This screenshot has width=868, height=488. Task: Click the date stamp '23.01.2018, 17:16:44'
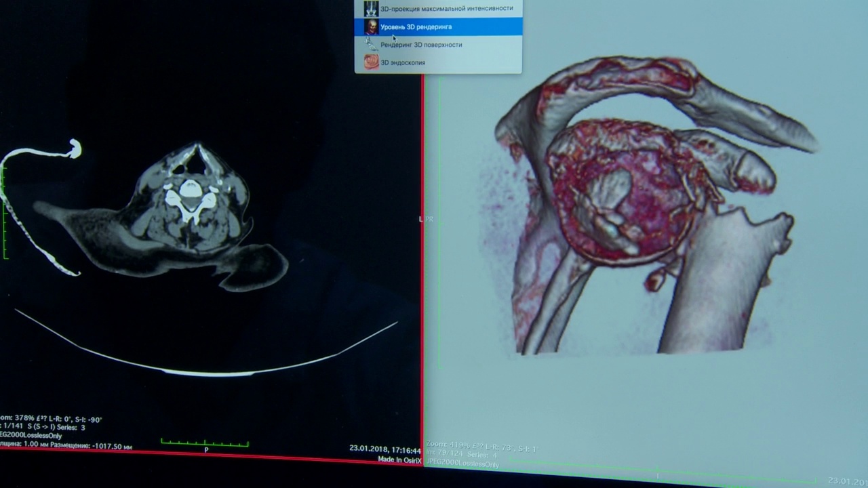tap(384, 449)
